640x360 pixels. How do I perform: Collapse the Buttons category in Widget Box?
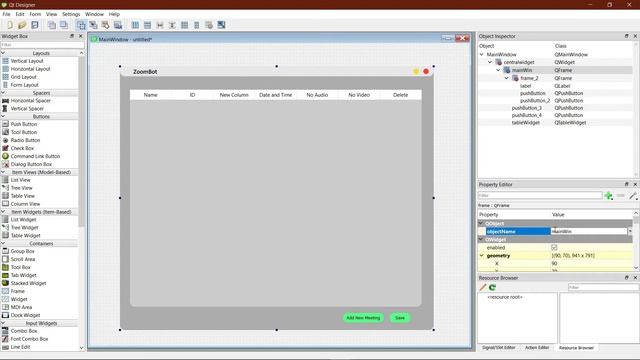tap(3, 116)
